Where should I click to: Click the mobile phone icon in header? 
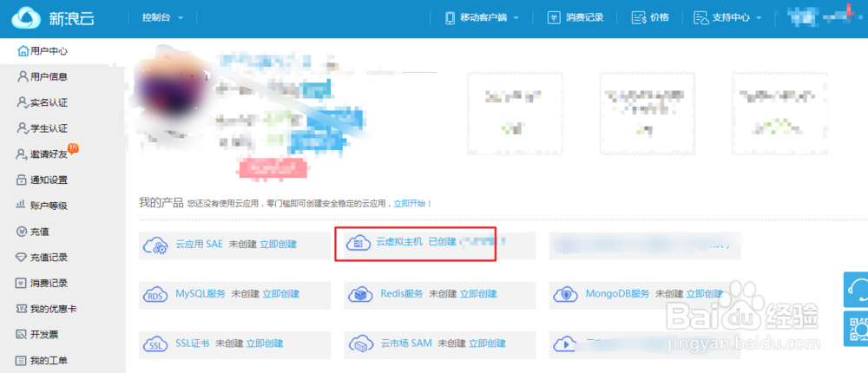coord(450,17)
